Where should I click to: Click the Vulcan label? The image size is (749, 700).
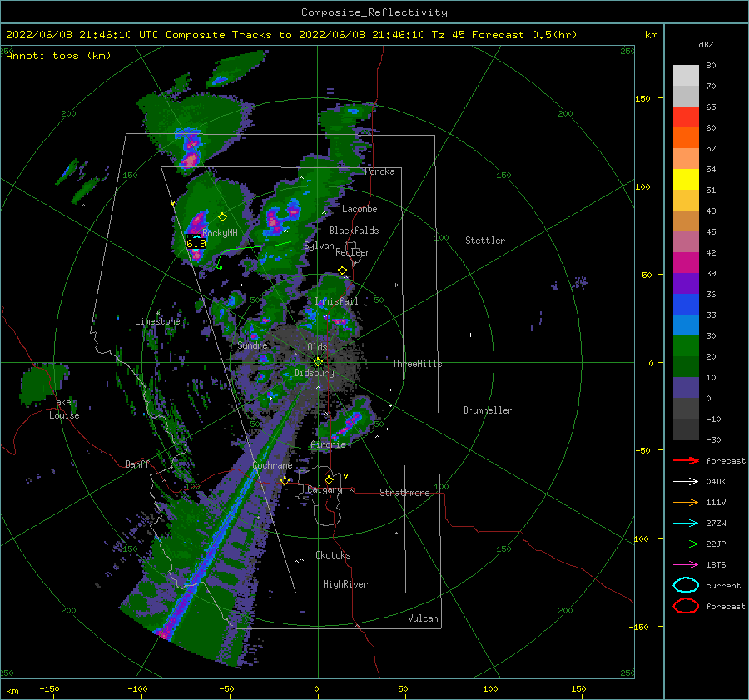[423, 618]
